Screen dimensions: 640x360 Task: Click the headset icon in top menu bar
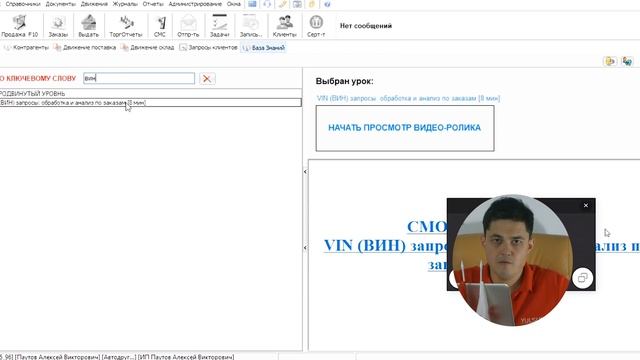(267, 4)
